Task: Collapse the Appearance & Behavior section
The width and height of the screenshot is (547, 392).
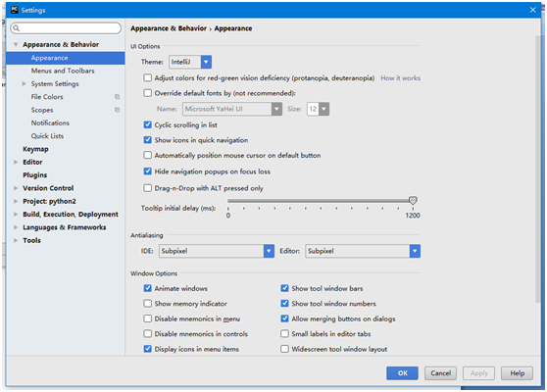Action: point(16,45)
